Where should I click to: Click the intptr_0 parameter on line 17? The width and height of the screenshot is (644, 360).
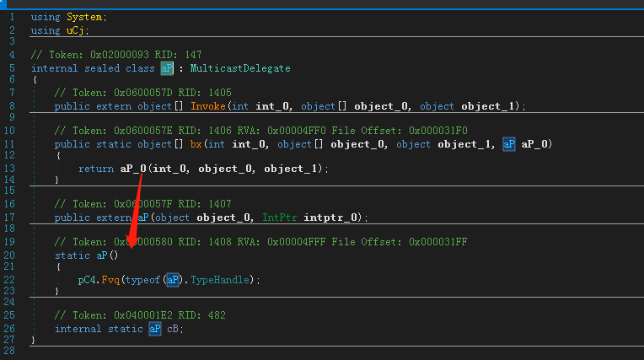[x=330, y=218]
